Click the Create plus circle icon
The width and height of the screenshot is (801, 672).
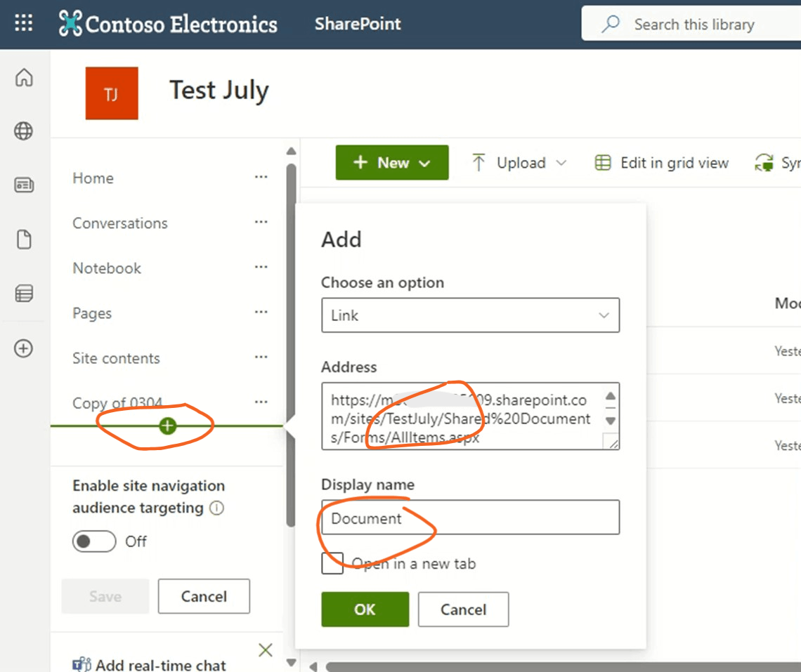click(23, 349)
